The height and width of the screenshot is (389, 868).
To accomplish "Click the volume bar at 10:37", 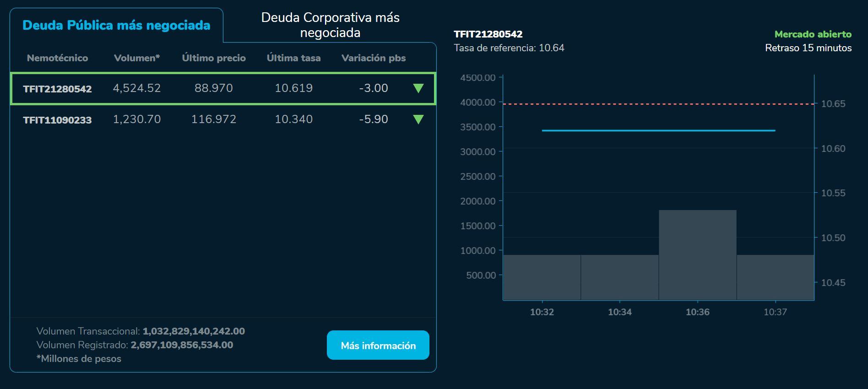I will [775, 277].
